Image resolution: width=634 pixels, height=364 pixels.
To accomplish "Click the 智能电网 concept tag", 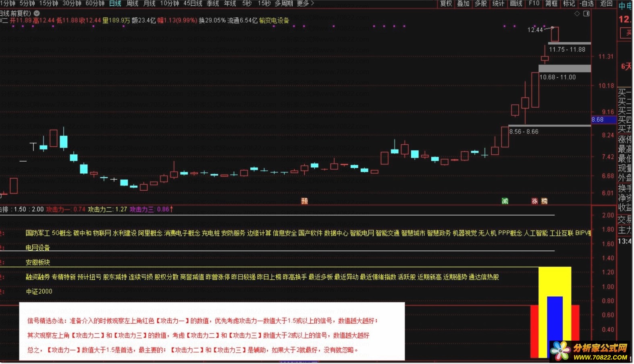I will pos(362,233).
